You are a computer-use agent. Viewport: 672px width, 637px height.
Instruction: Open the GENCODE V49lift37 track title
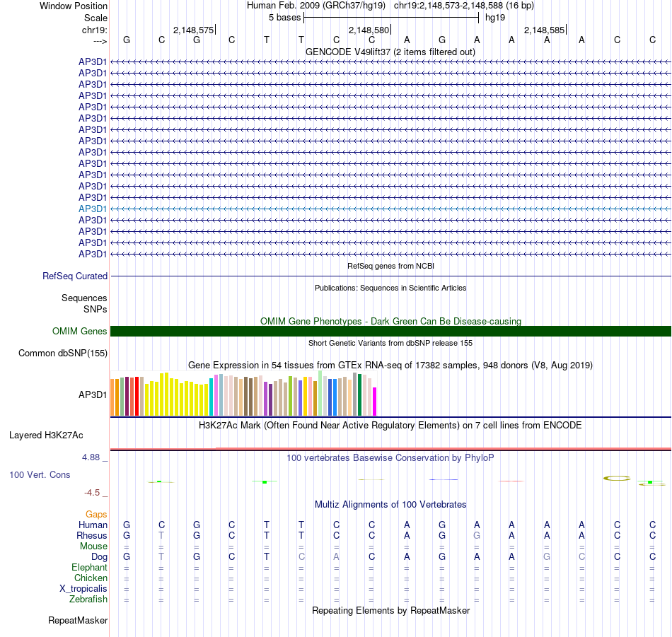pyautogui.click(x=390, y=52)
